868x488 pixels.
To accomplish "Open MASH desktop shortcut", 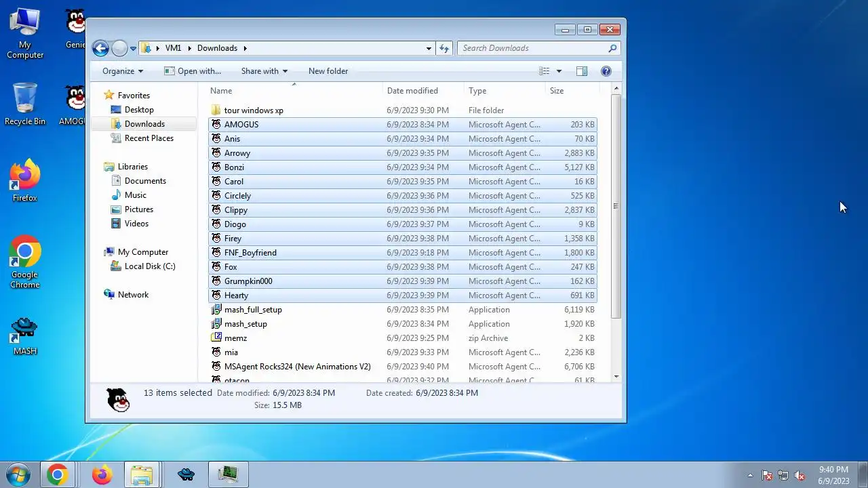I will coord(25,335).
